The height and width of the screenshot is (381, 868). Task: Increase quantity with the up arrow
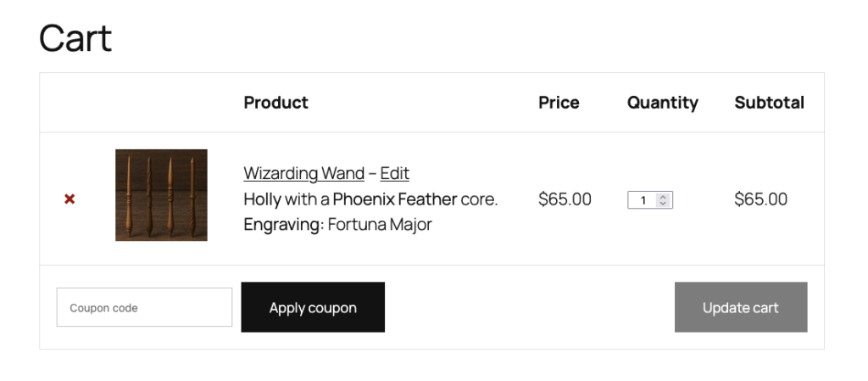664,196
